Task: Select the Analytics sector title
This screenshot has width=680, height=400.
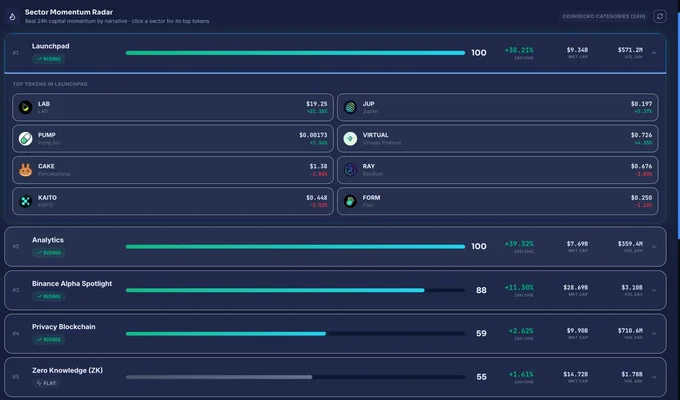Action: click(48, 240)
